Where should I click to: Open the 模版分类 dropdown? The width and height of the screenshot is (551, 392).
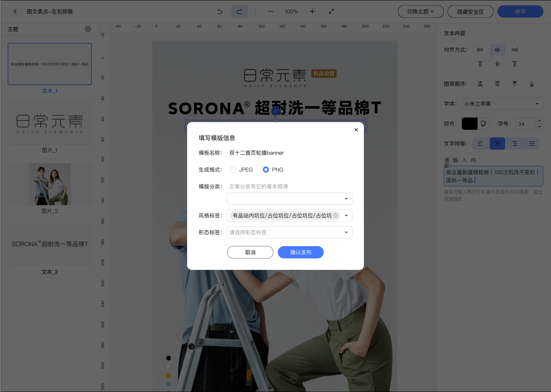290,199
